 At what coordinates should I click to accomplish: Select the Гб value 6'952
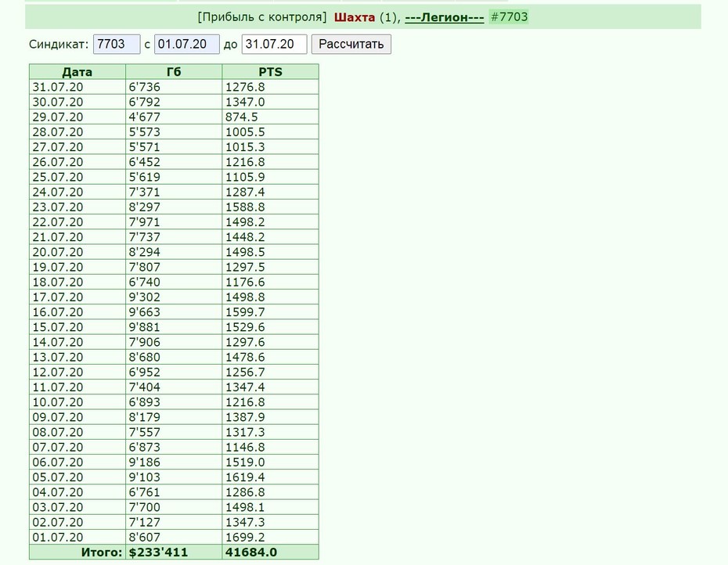coord(144,372)
